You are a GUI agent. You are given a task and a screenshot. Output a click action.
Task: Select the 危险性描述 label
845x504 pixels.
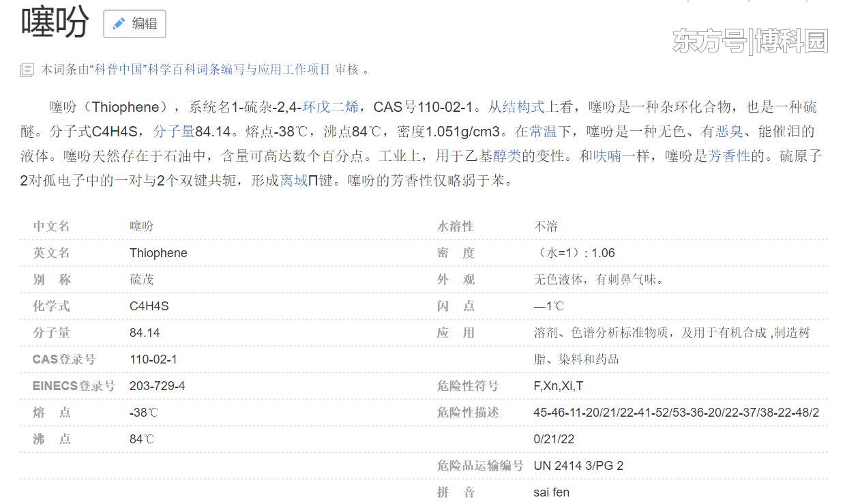(468, 413)
